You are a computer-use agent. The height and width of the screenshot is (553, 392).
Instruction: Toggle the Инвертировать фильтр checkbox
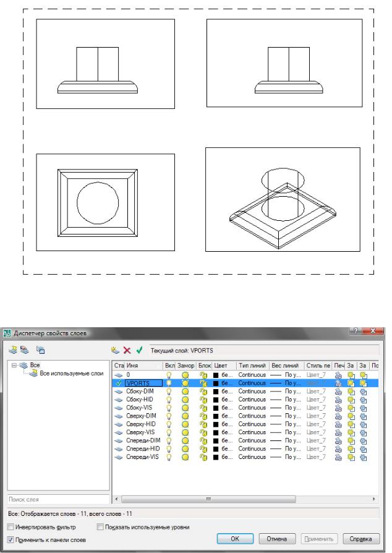(11, 527)
